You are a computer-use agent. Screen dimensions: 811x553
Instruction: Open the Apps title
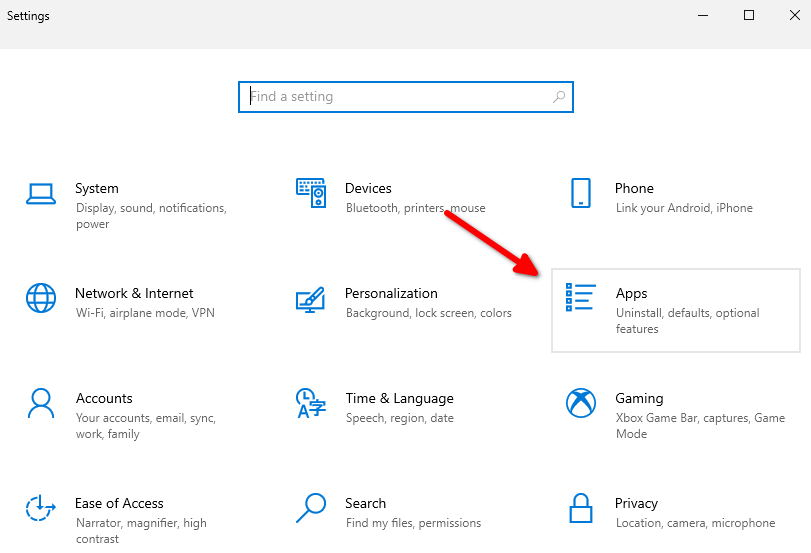[x=632, y=294]
